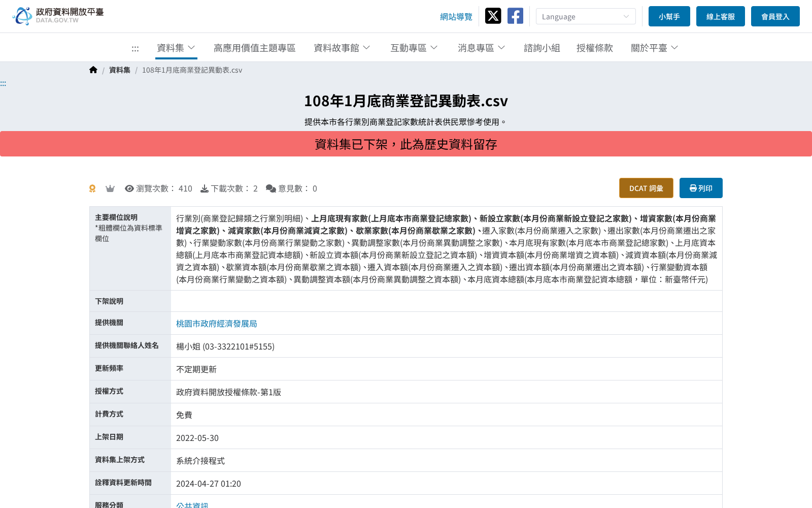Click the 政府資料開放授權條款-第1版 value
The height and width of the screenshot is (508, 812).
[228, 392]
